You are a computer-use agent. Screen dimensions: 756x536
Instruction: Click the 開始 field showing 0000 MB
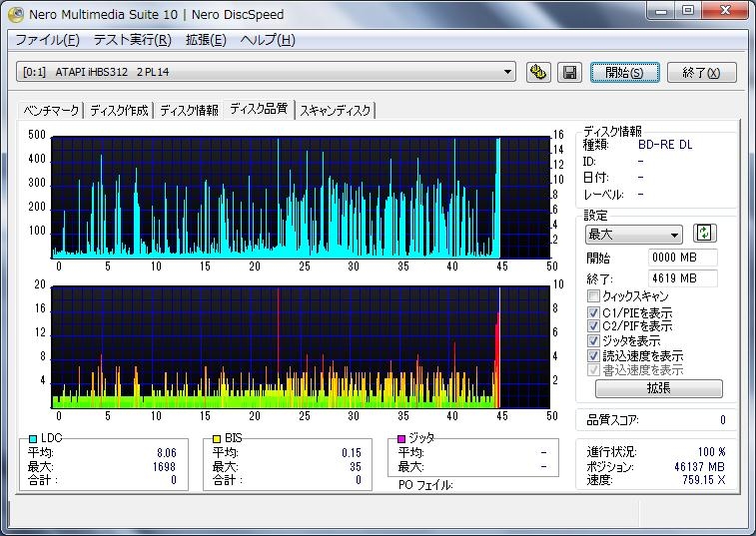click(x=682, y=258)
